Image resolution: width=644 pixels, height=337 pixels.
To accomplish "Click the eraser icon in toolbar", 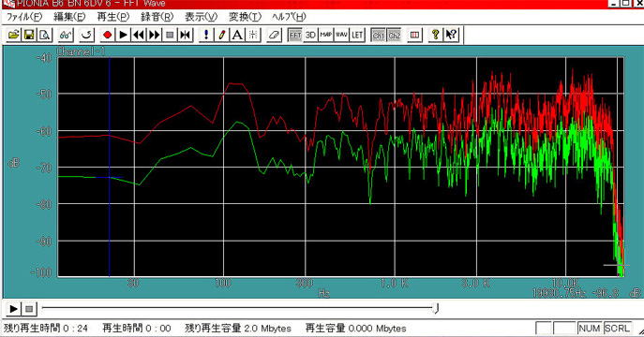I will pyautogui.click(x=274, y=35).
